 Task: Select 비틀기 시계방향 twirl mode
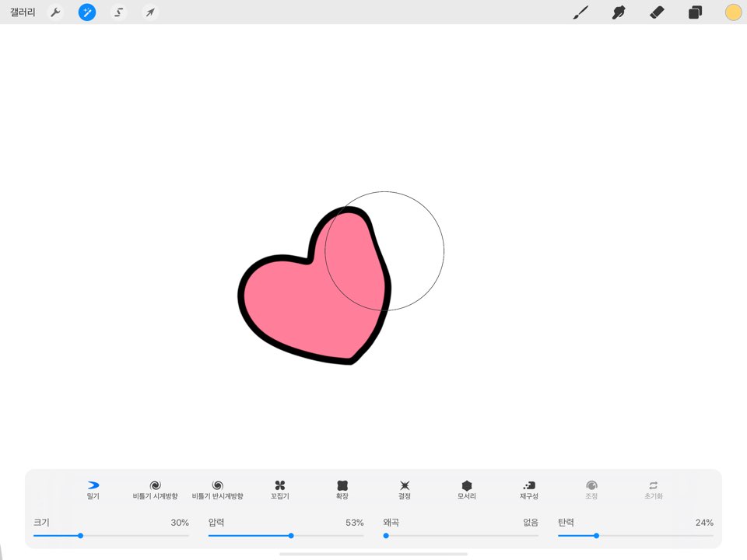(x=156, y=490)
